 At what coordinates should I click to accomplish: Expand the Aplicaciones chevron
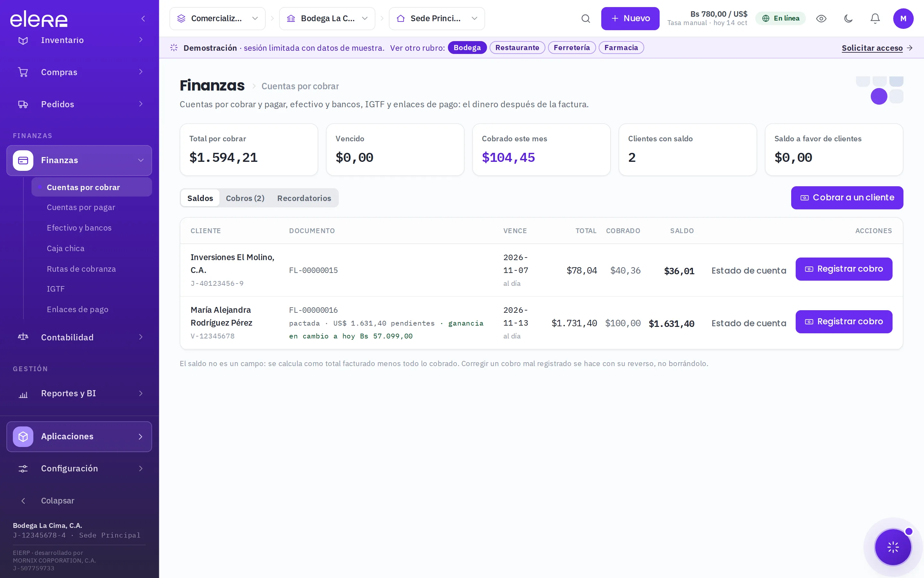coord(141,437)
